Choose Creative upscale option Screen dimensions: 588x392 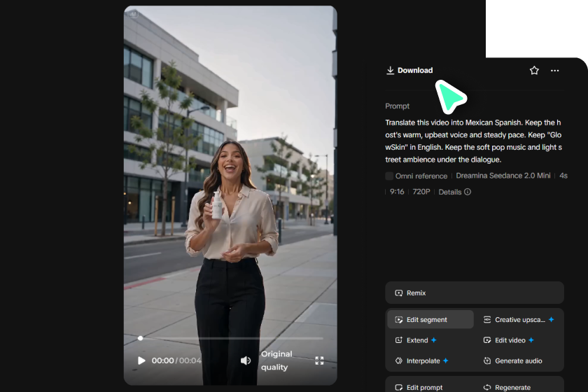[519, 320]
